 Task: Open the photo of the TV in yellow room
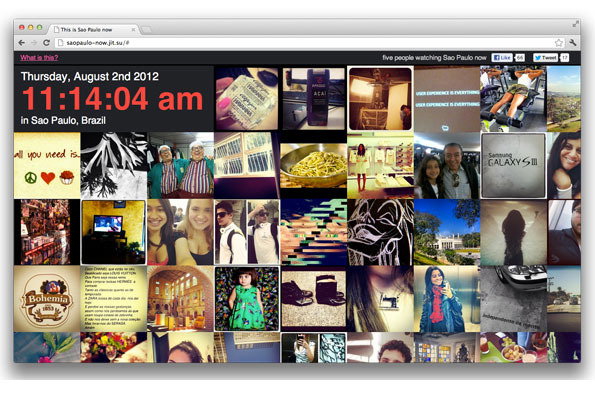[113, 232]
